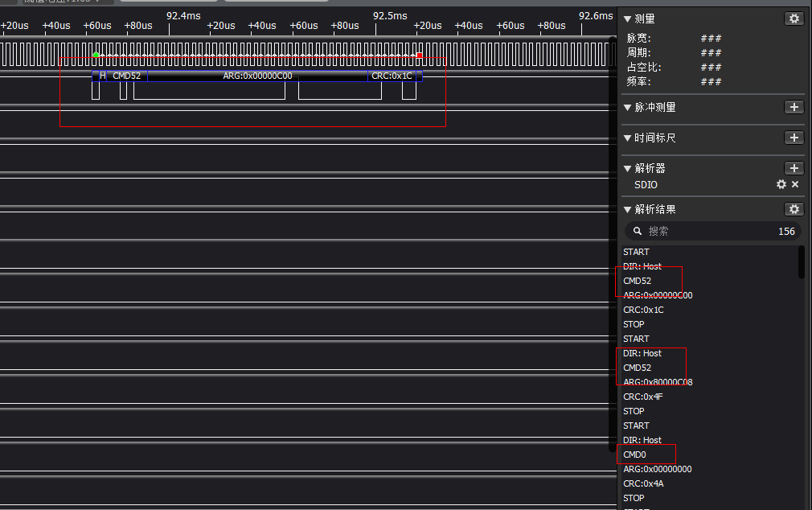This screenshot has width=812, height=510.
Task: Select result CRC:0x1C in list
Action: click(643, 310)
